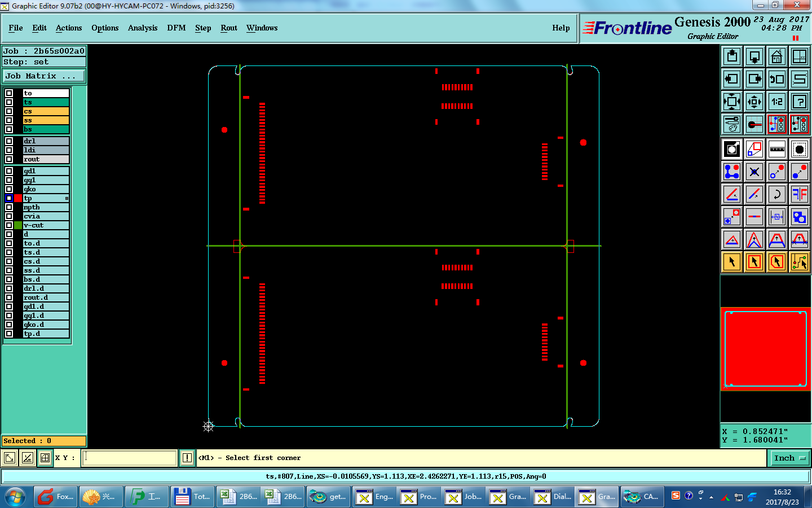Viewport: 812px width, 508px height.
Task: Toggle display checkbox for layer rout
Action: tap(9, 159)
